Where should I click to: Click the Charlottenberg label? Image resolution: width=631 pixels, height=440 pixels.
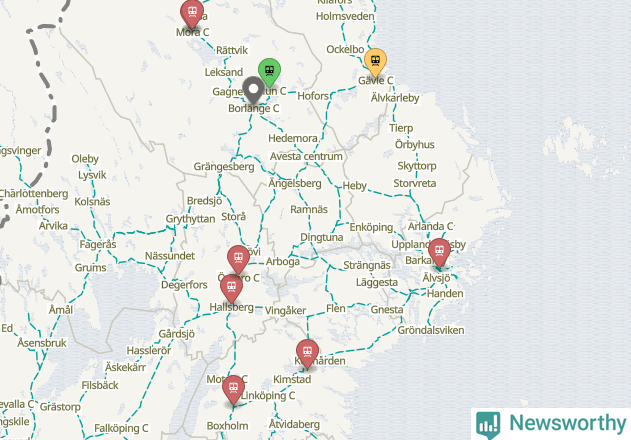pos(33,194)
